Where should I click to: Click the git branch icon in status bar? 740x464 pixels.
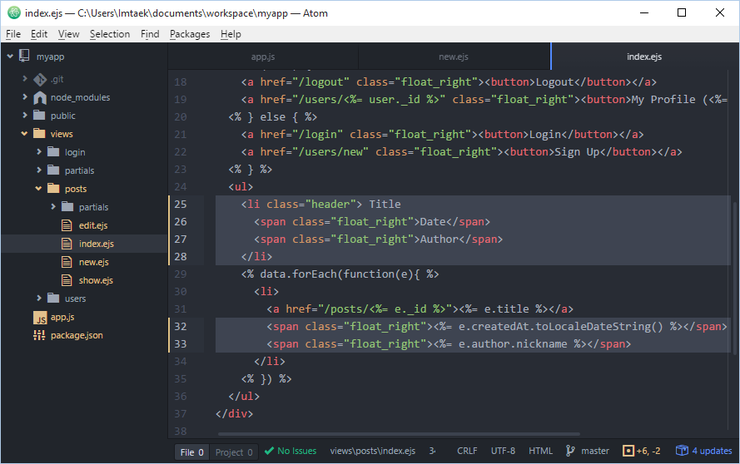(570, 451)
